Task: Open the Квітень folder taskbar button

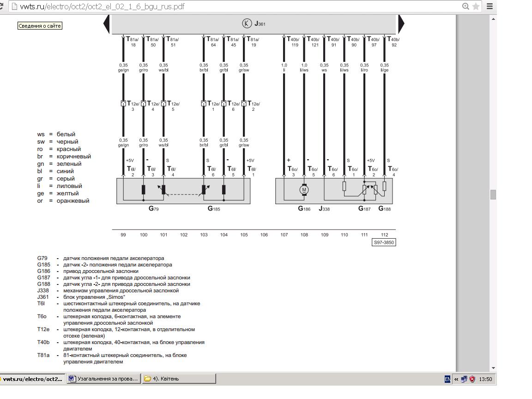Action: [x=179, y=379]
